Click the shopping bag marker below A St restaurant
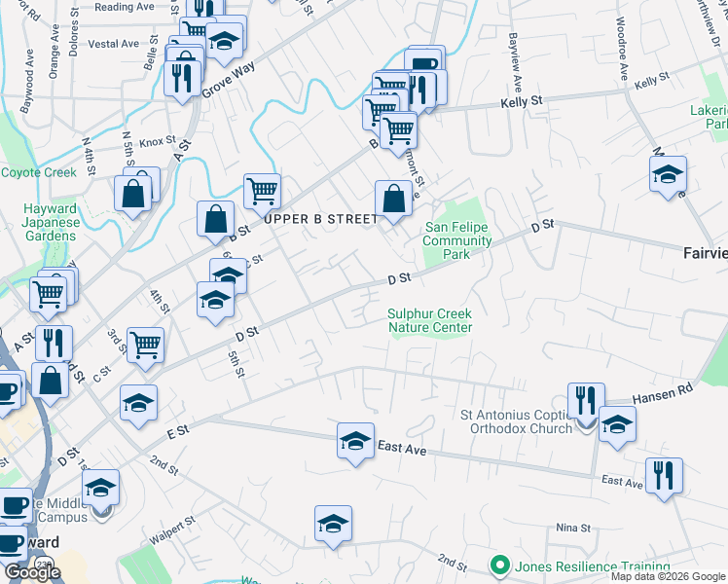Image resolution: width=728 pixels, height=584 pixels. pos(51,383)
